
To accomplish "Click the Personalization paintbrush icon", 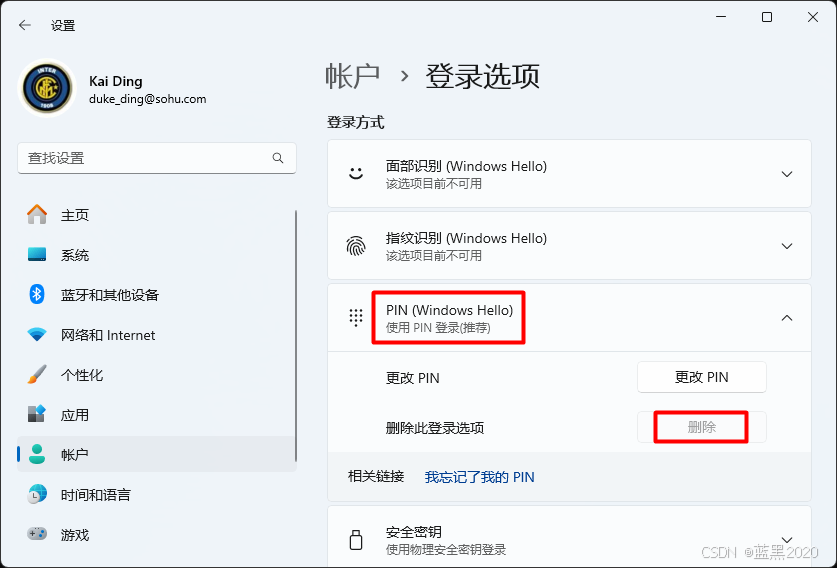I will coord(37,375).
